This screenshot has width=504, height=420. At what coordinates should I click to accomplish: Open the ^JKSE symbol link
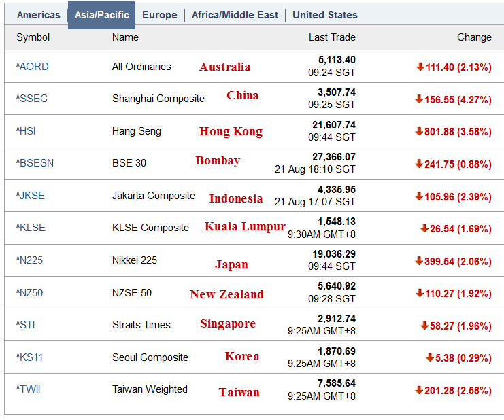click(31, 196)
